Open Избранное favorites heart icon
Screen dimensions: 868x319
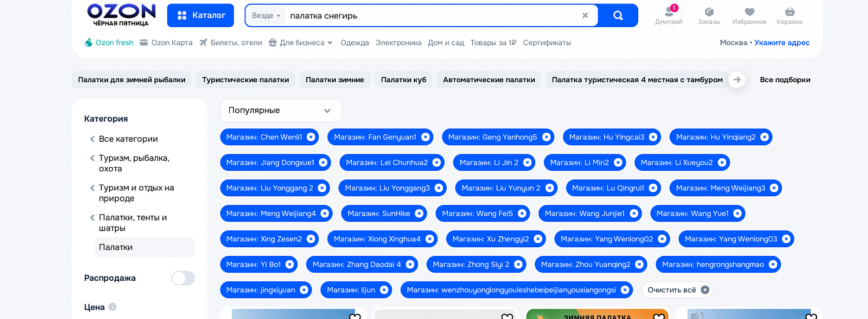point(749,16)
